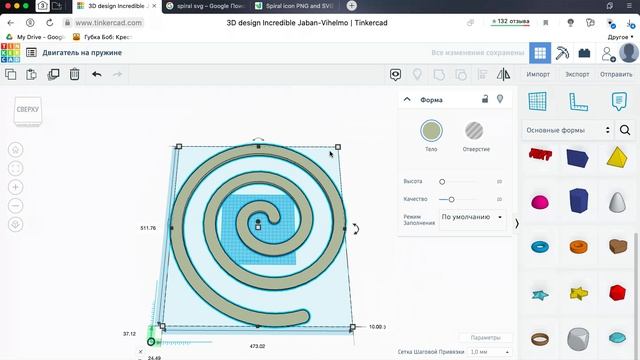This screenshot has height=360, width=640.
Task: Invite a collaborator with the add person icon
Action: tap(608, 54)
